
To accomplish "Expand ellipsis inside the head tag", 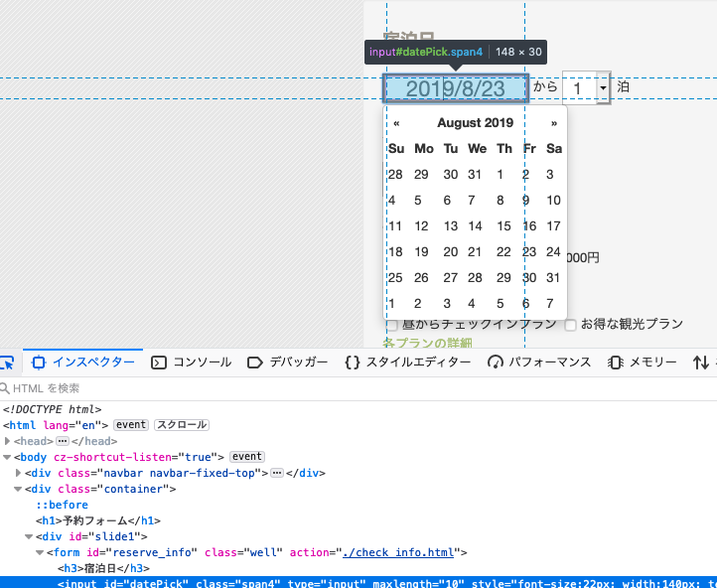I will [63, 441].
